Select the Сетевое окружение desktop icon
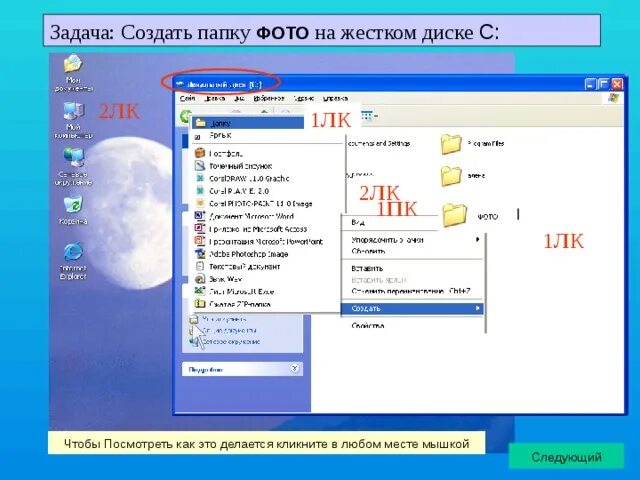Viewport: 640px width, 480px height. pos(73,167)
